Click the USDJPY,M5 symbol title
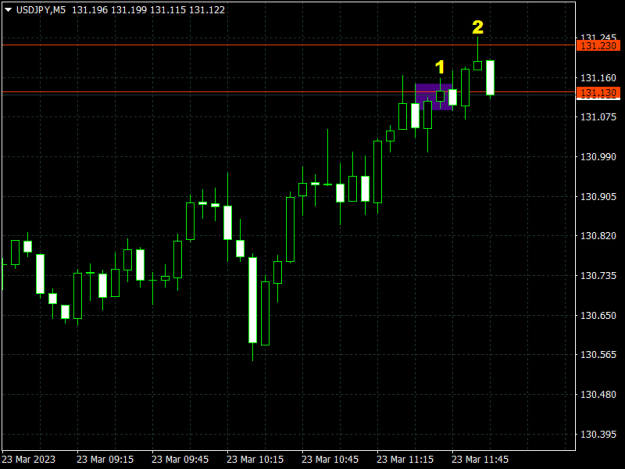The height and width of the screenshot is (469, 625). [41, 10]
